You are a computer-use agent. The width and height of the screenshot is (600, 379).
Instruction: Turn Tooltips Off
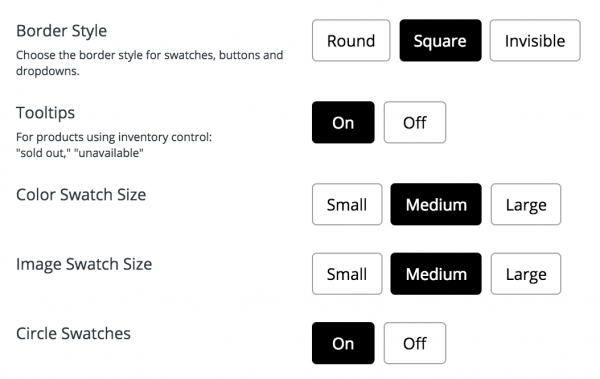pos(415,123)
